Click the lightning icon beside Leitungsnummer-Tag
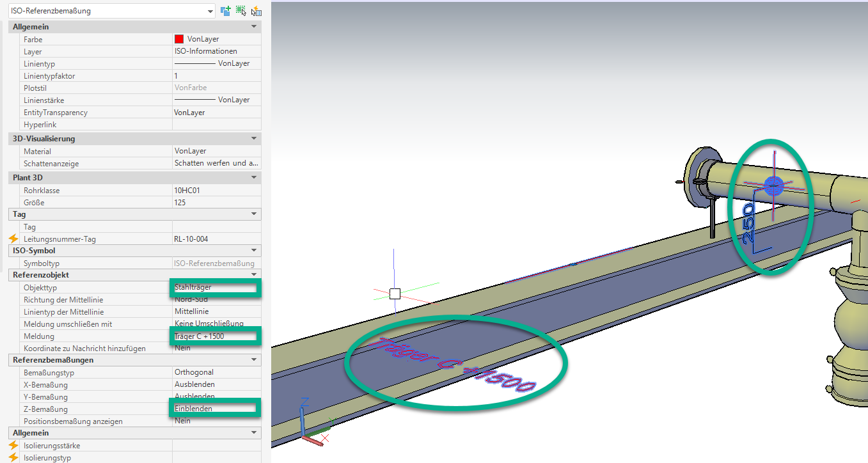 (x=13, y=239)
